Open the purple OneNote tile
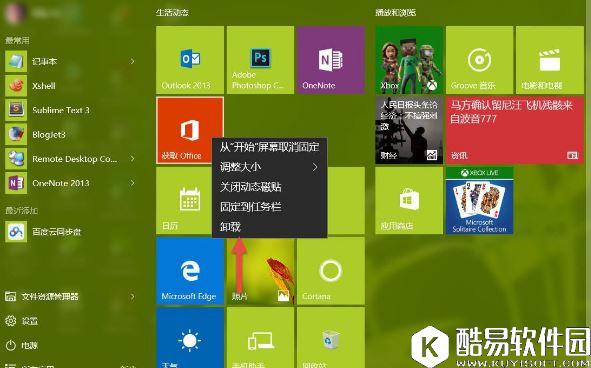 [331, 60]
